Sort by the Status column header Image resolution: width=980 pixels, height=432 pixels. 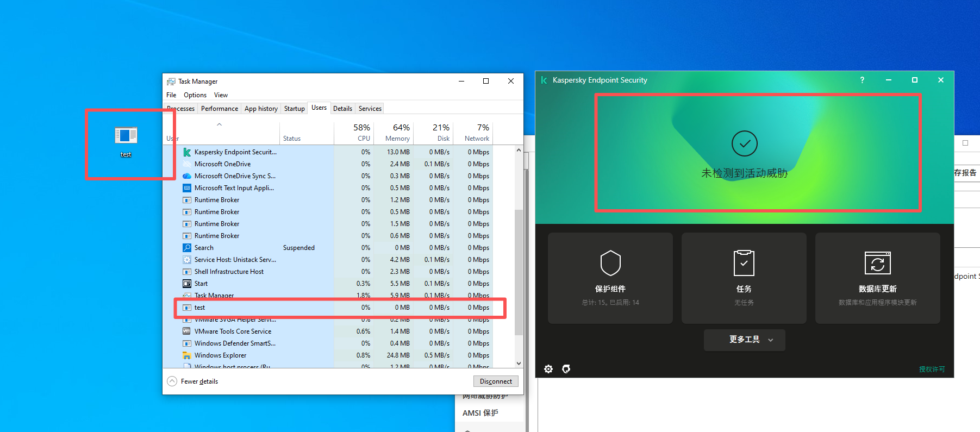coord(307,132)
